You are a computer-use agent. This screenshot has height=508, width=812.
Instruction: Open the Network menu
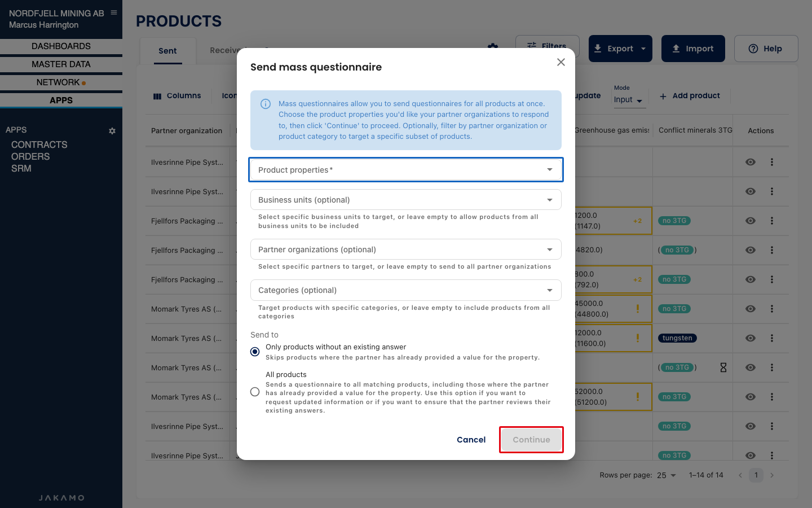61,82
